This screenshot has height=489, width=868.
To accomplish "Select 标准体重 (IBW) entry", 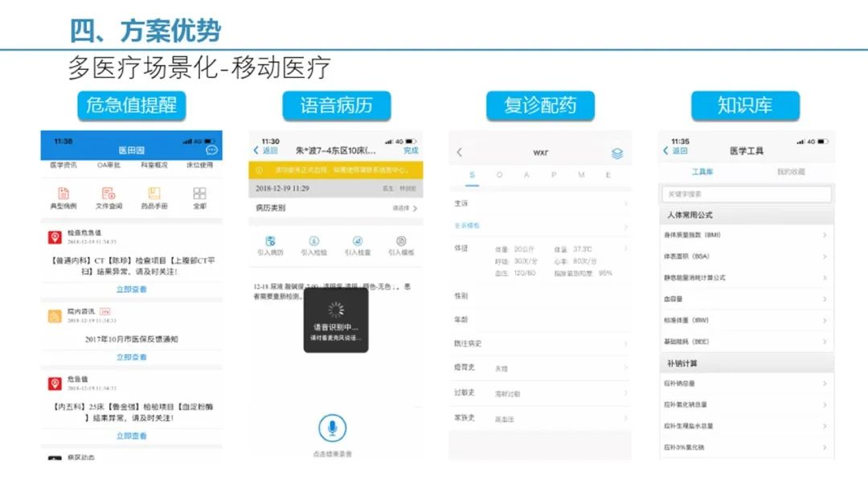I will click(746, 321).
